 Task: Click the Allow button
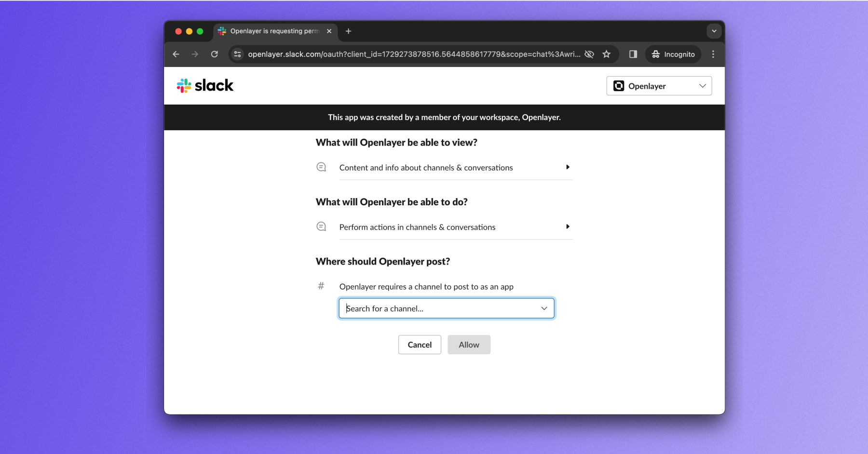click(469, 345)
